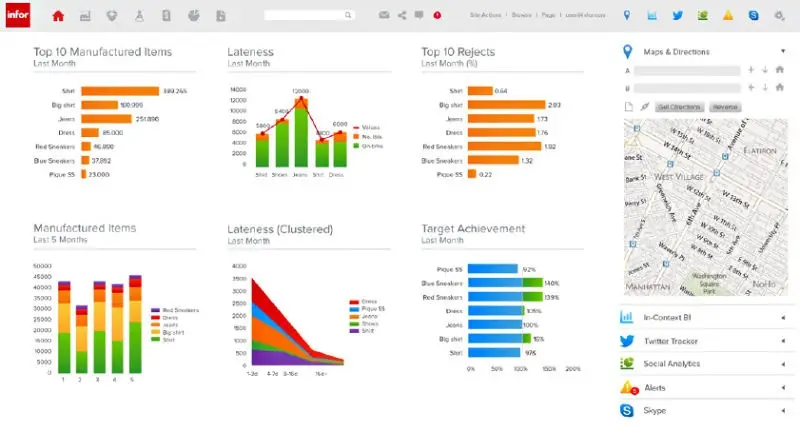800x427 pixels.
Task: Open the red notification alert icon
Action: point(437,15)
